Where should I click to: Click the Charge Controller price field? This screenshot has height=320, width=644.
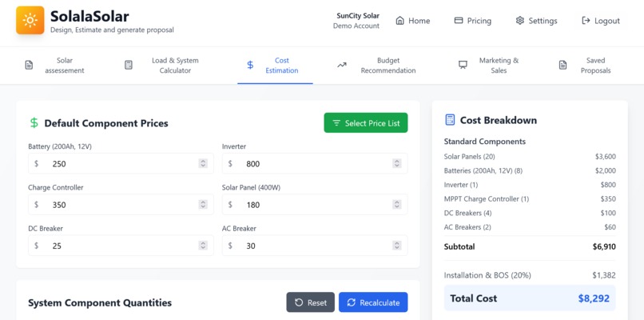click(x=121, y=205)
